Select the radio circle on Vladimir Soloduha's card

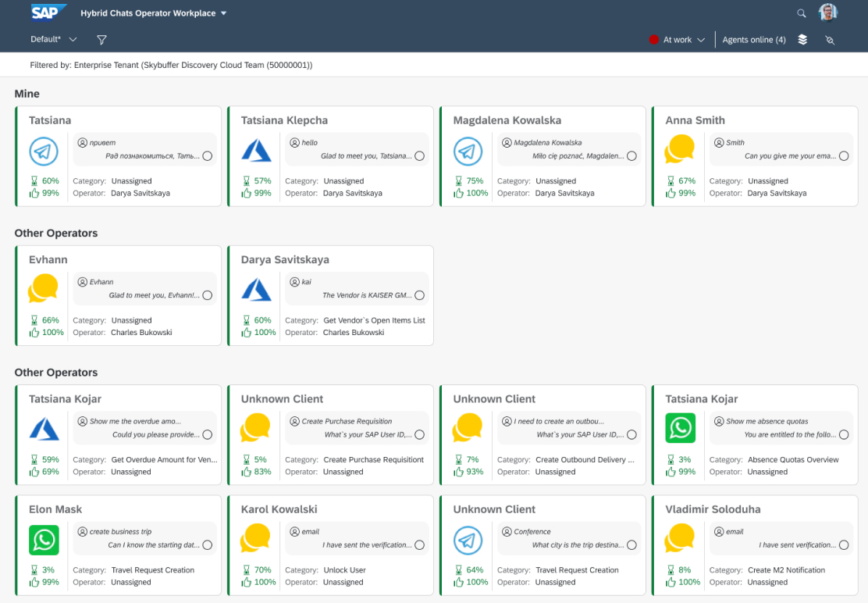844,545
